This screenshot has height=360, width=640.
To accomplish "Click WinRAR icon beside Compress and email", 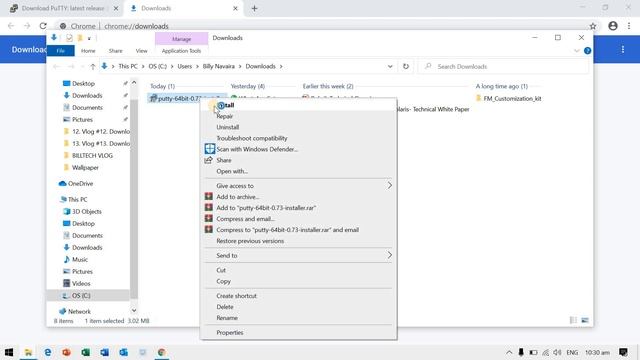I will 209,219.
